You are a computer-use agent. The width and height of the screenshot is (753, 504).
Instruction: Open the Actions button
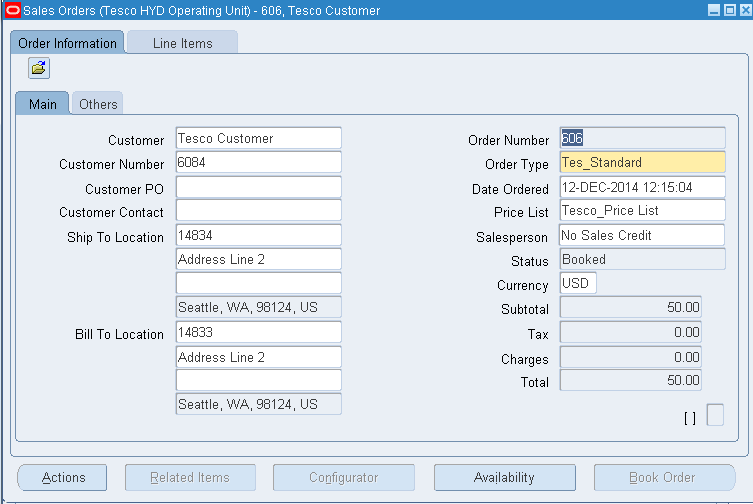pos(62,478)
